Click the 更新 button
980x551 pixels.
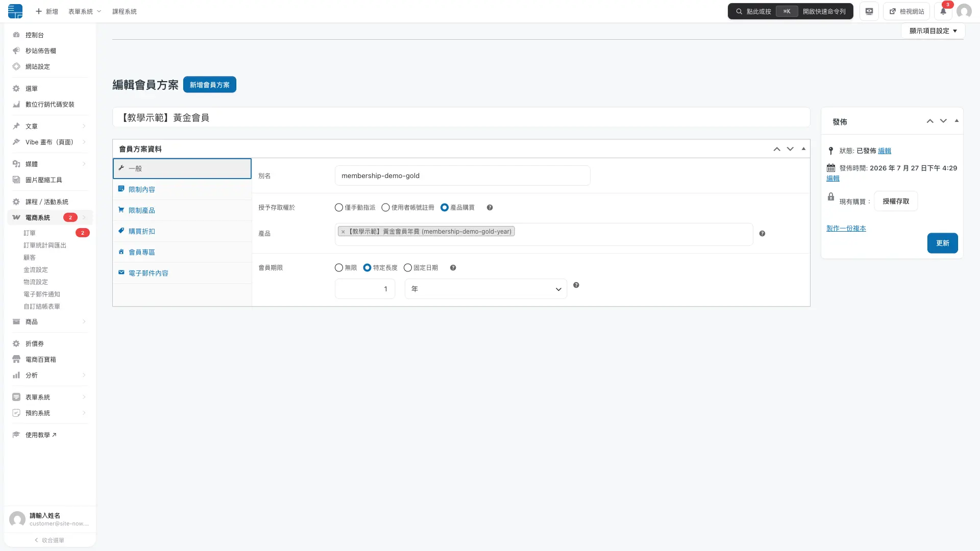coord(942,243)
